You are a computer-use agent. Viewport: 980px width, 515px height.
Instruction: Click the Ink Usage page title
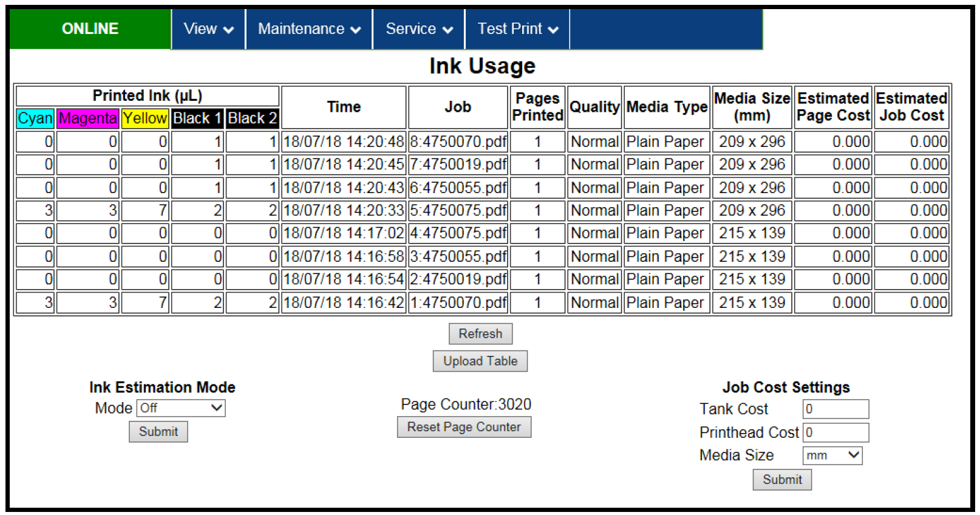(482, 66)
